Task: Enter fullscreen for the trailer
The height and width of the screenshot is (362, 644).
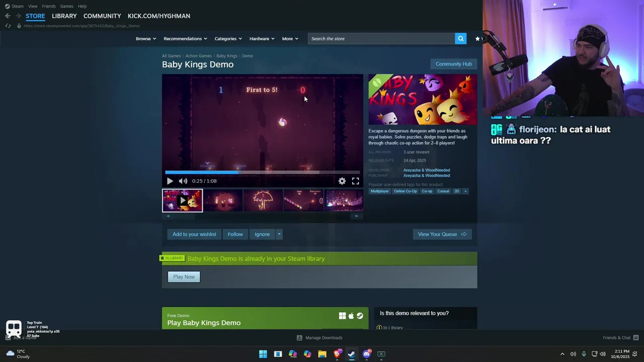Action: click(x=355, y=181)
